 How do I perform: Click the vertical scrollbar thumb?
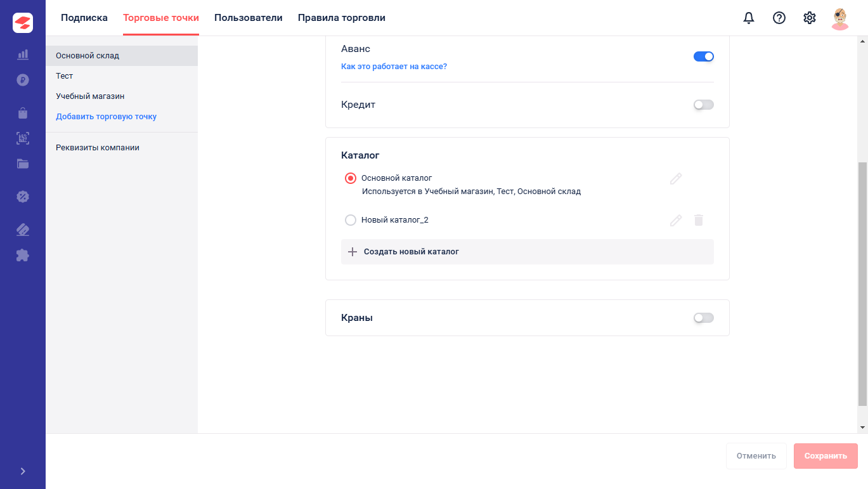click(x=862, y=284)
